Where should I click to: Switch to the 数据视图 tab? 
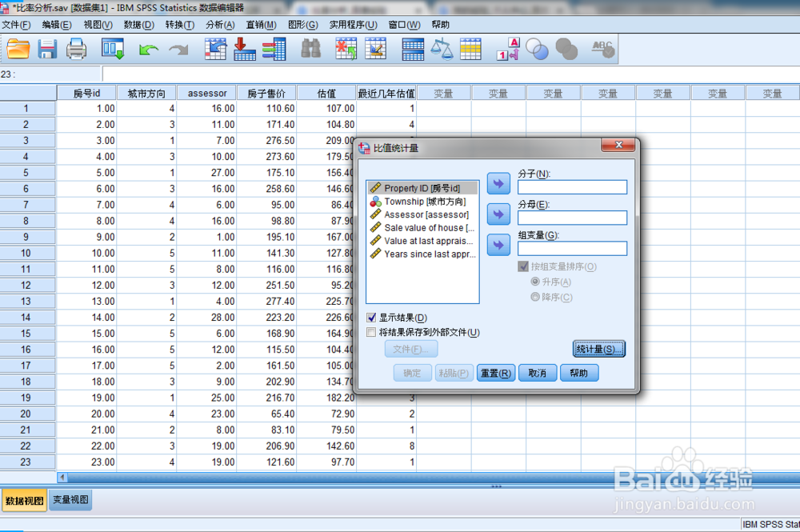click(x=25, y=500)
